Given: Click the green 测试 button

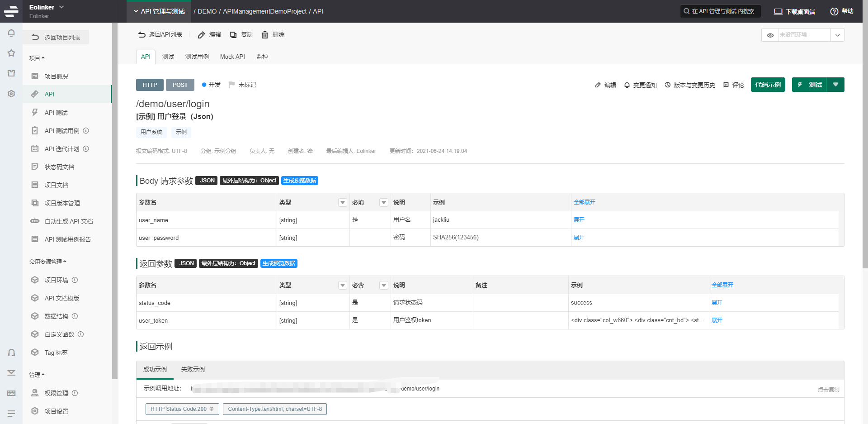Looking at the screenshot, I should (x=810, y=85).
